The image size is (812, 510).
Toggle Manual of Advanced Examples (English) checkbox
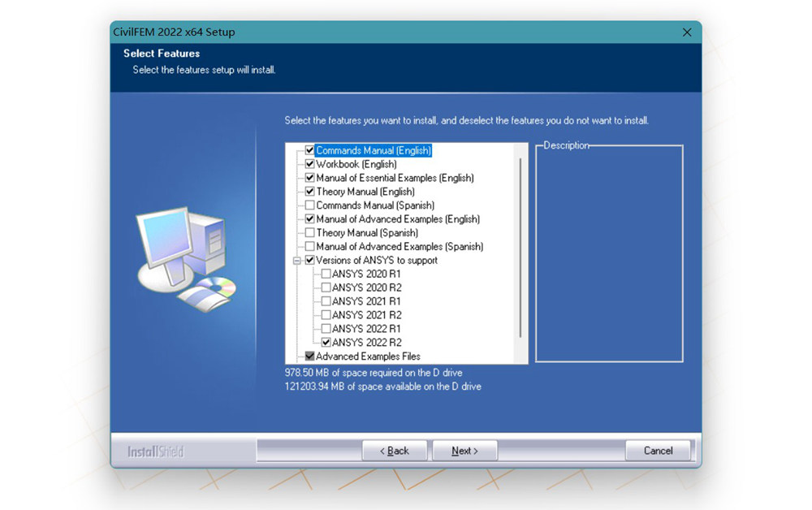(309, 219)
